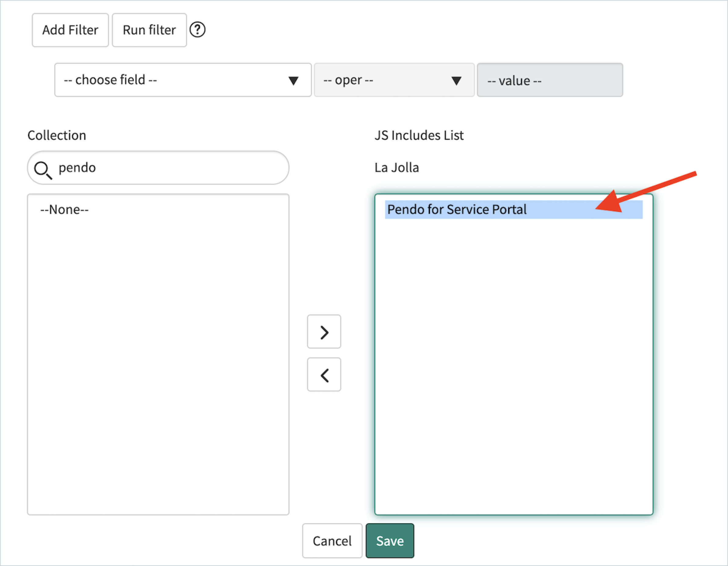Click the La Jolla text
This screenshot has height=566, width=728.
(x=397, y=168)
